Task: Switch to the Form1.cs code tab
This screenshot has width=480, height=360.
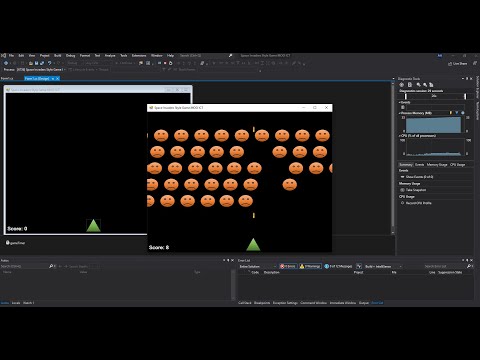Action: tap(7, 78)
